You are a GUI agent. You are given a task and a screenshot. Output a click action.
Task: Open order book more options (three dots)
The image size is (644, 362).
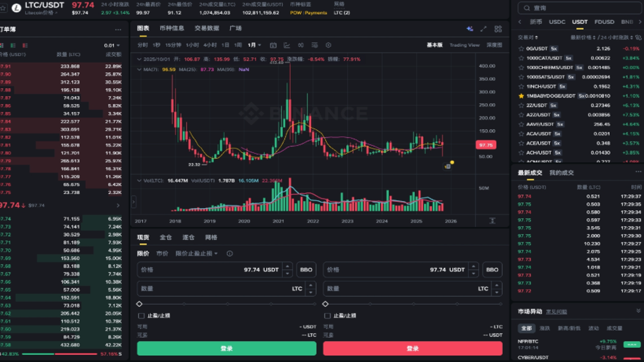(x=118, y=30)
